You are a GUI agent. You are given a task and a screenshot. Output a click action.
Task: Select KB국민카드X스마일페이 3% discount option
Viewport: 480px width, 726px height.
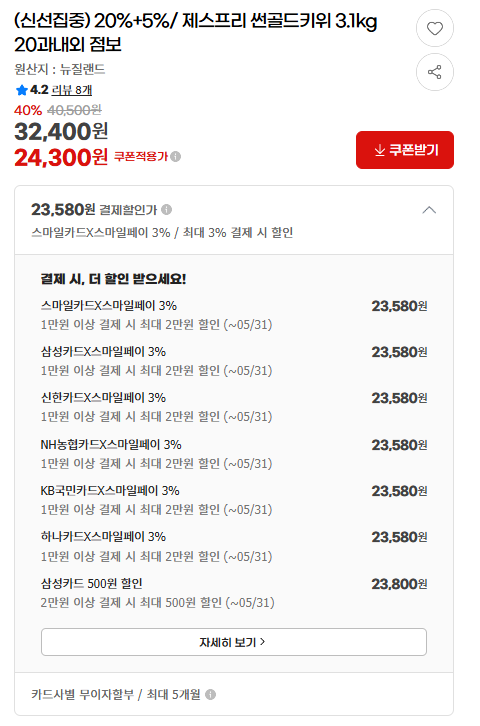[x=234, y=500]
